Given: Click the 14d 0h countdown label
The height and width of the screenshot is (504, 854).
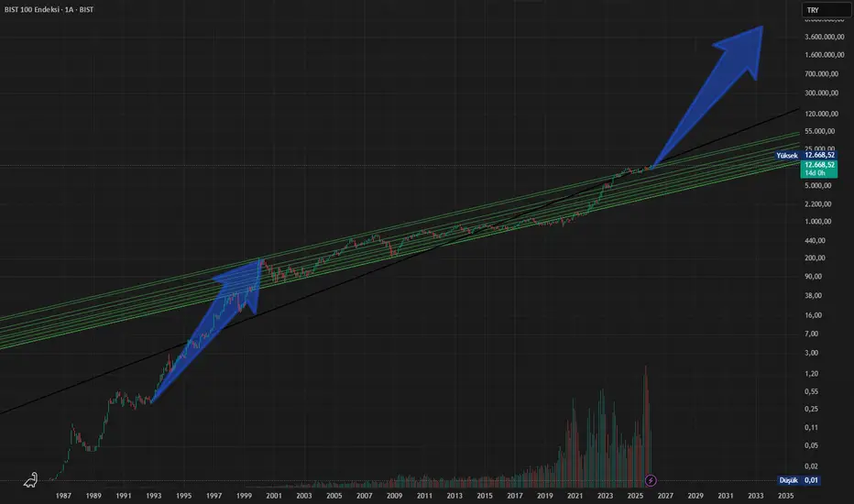Looking at the screenshot, I should [816, 173].
